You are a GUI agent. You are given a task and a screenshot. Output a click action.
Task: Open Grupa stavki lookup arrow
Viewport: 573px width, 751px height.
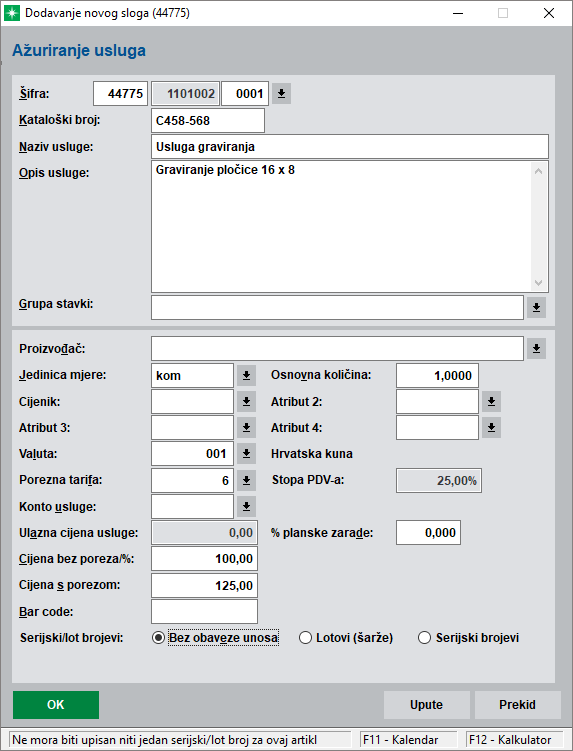point(536,307)
